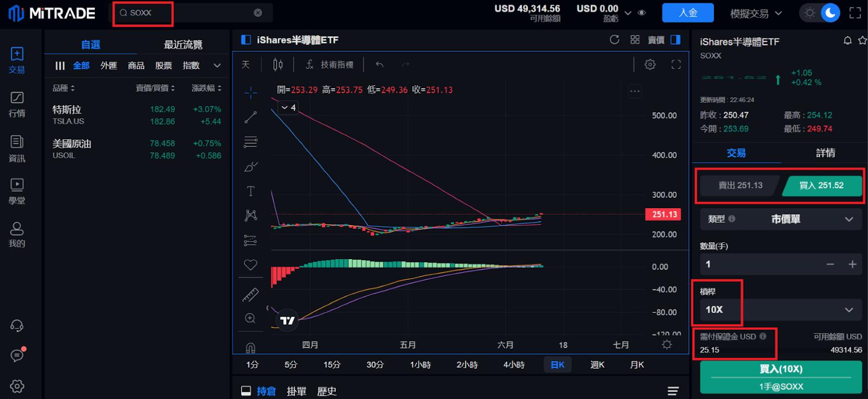868x399 pixels.
Task: Increase quantity with the plus stepper
Action: tap(852, 264)
